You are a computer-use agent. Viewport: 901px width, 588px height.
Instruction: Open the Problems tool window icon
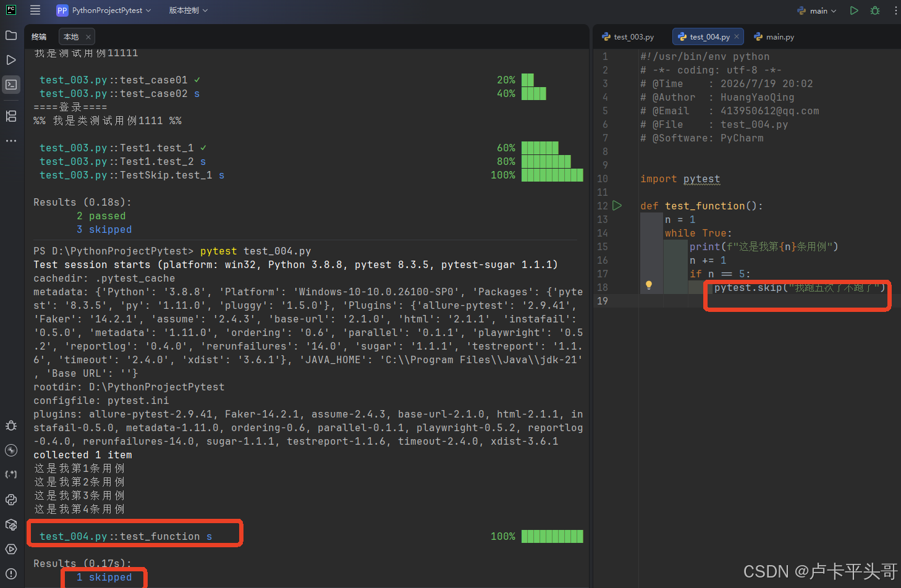(11, 574)
